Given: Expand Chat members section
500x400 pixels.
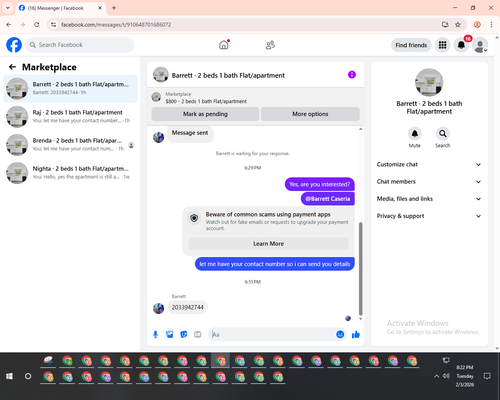Looking at the screenshot, I should [429, 182].
